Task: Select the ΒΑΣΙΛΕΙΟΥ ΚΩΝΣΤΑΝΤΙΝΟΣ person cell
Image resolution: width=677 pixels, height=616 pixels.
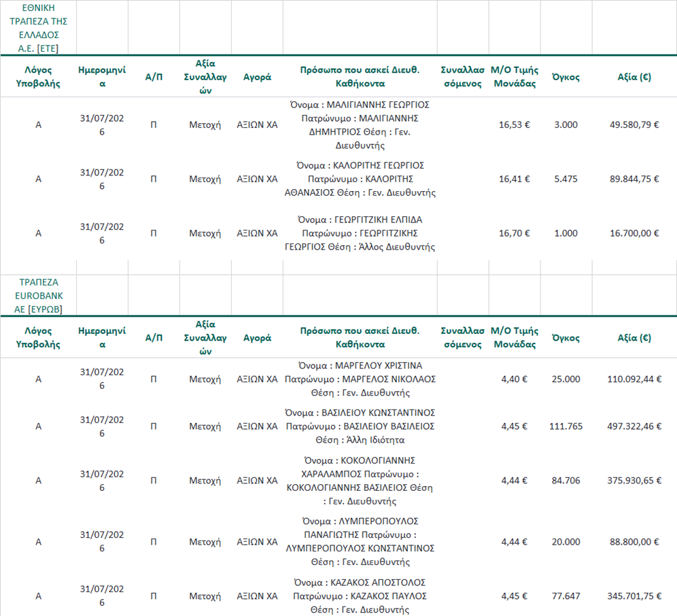Action: (x=360, y=426)
